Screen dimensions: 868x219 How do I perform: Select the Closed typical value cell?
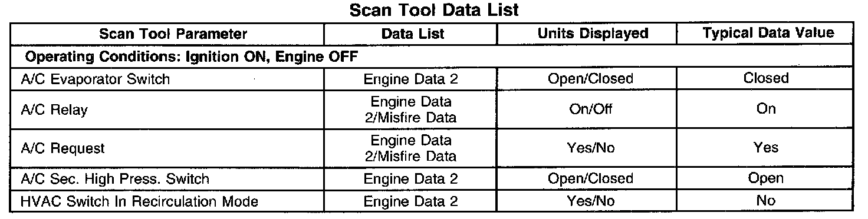point(766,79)
